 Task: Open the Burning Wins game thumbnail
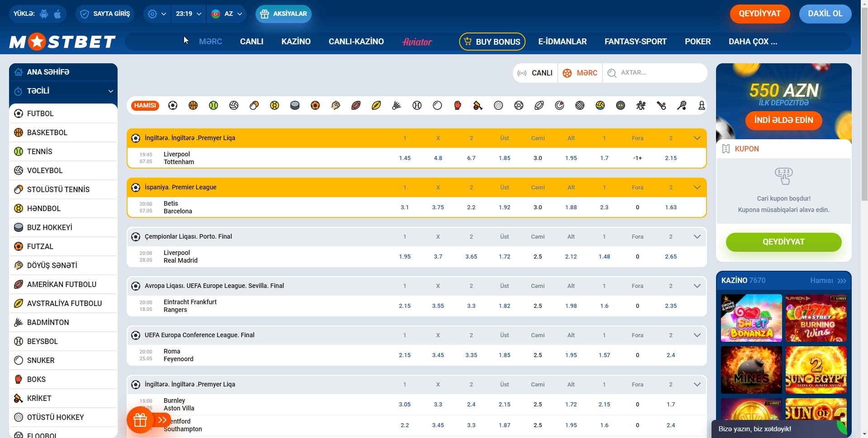pyautogui.click(x=816, y=318)
